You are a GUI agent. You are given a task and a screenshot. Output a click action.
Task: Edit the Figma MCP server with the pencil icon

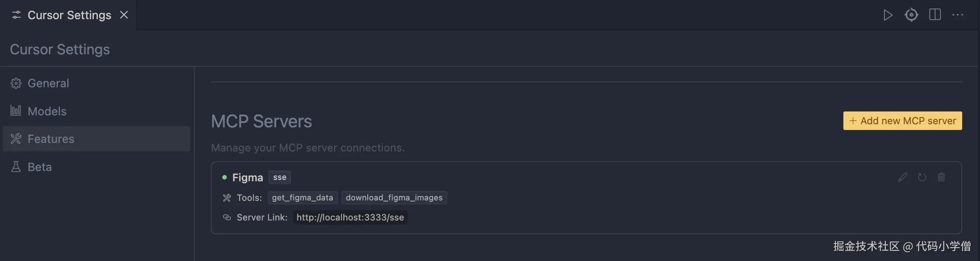pyautogui.click(x=902, y=177)
